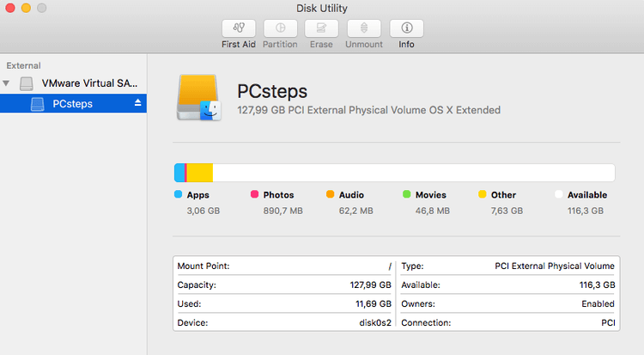
Task: Collapse the VMware Virtual SATA disclosure triangle
Action: point(8,83)
